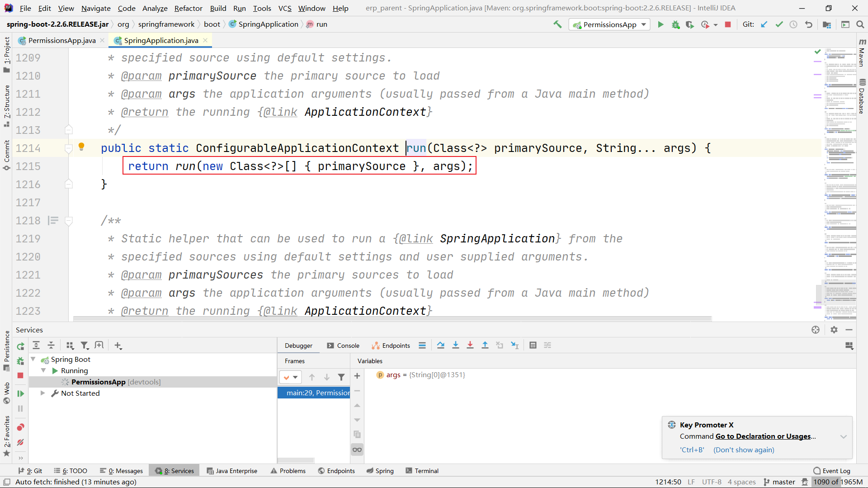This screenshot has height=488, width=868.
Task: Collapse the Spring Boot tree node
Action: 33,359
